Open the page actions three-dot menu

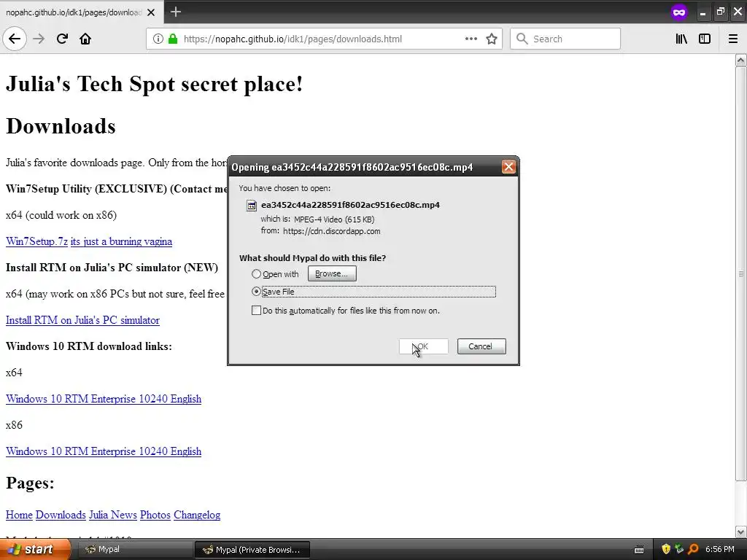(471, 39)
